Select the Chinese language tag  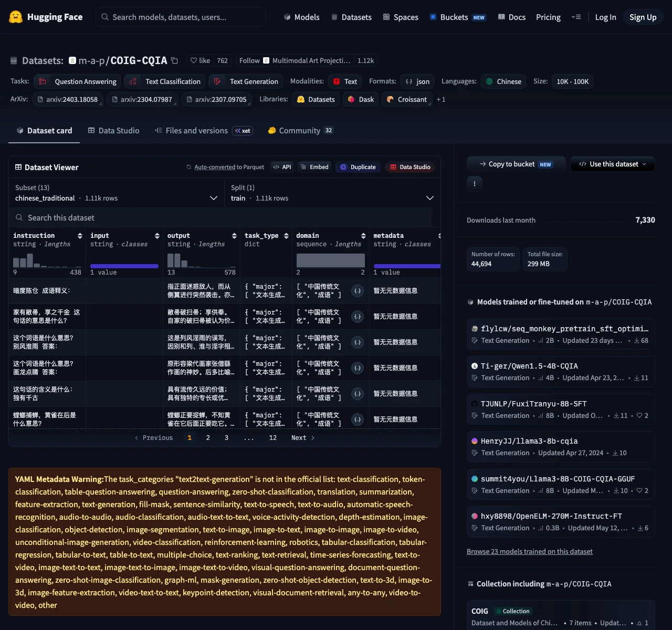(503, 81)
